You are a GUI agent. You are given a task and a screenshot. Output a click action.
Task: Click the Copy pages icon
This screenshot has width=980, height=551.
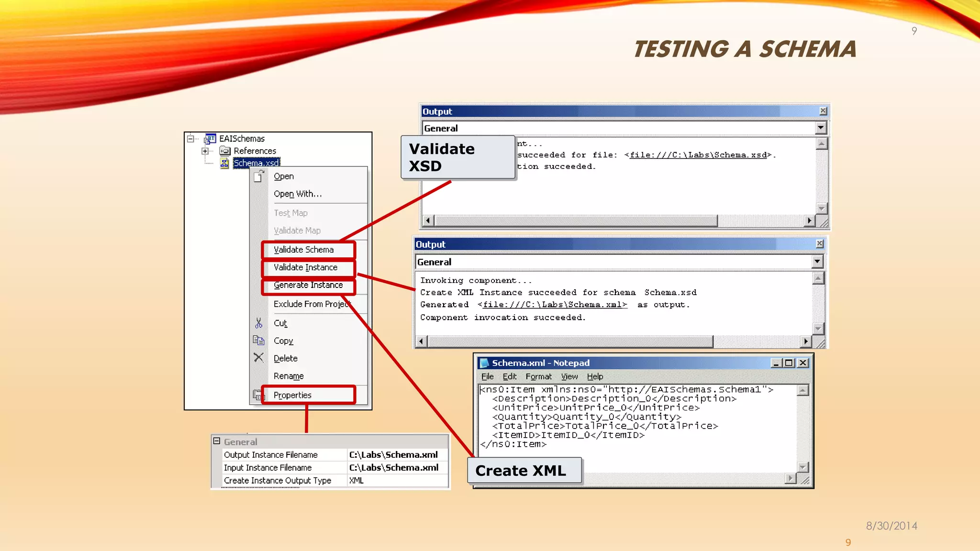(258, 341)
